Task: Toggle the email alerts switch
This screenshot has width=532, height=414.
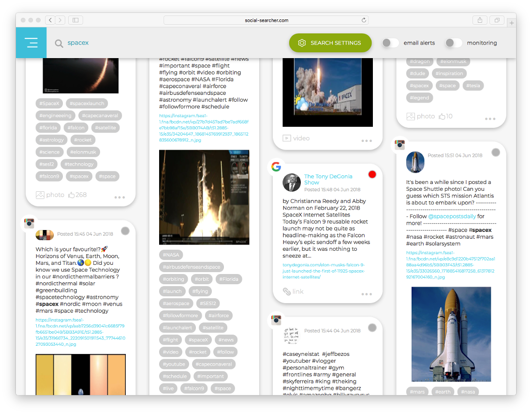Action: (x=390, y=43)
